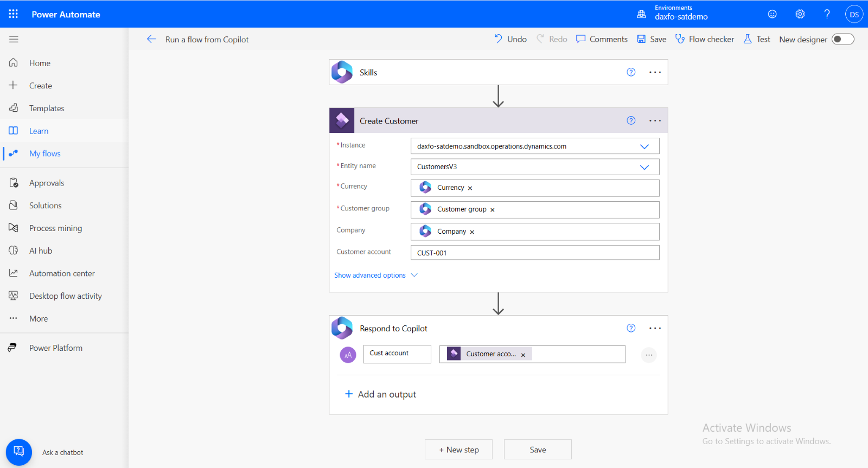Click the Customer account input field
This screenshot has width=868, height=468.
click(x=534, y=253)
